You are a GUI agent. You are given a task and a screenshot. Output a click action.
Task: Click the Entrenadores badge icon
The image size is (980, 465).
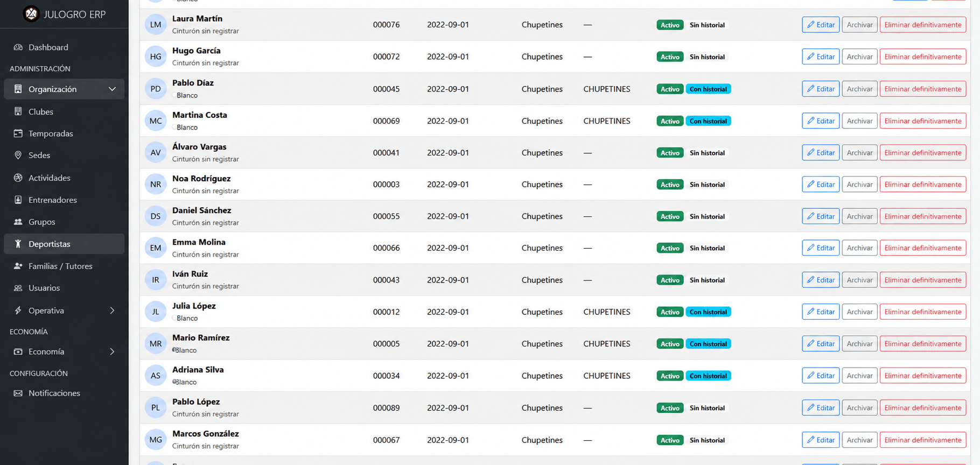click(18, 200)
